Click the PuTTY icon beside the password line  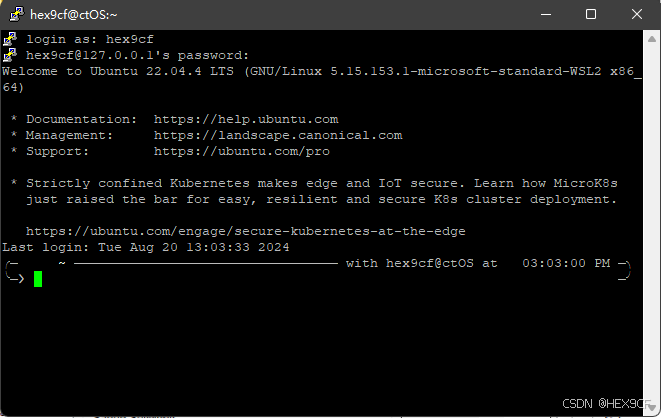click(x=10, y=55)
